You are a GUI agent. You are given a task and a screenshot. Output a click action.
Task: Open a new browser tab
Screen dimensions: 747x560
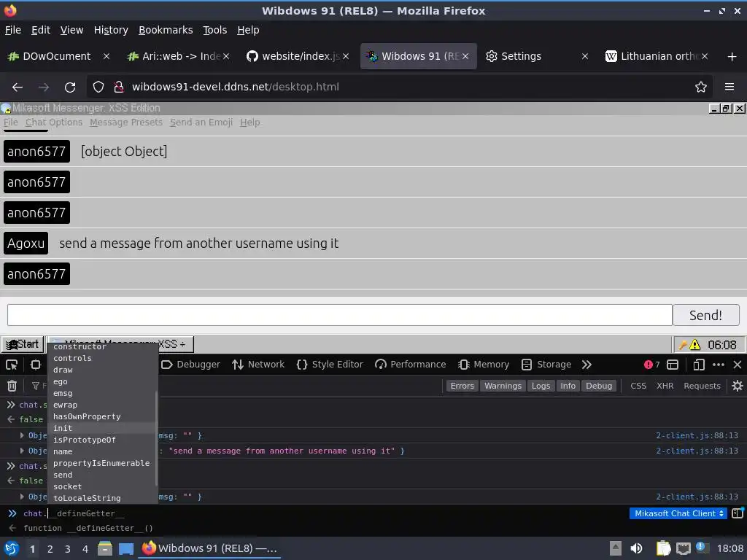(x=732, y=57)
